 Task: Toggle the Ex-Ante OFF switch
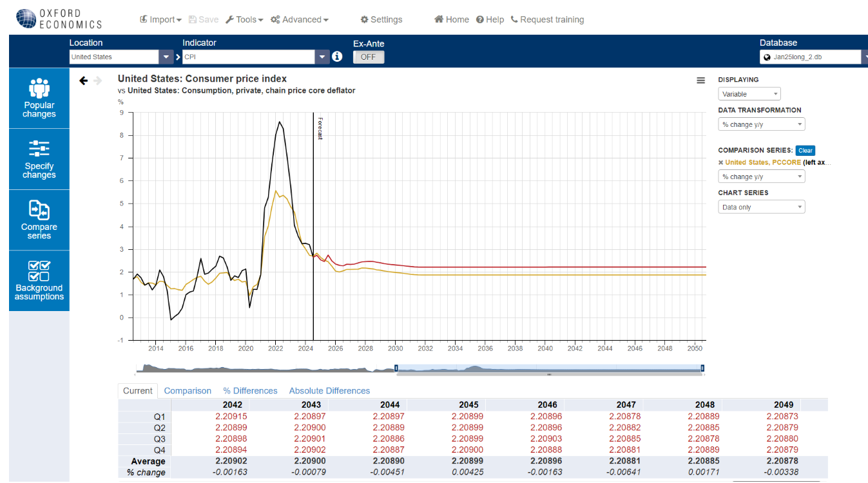[x=369, y=57]
